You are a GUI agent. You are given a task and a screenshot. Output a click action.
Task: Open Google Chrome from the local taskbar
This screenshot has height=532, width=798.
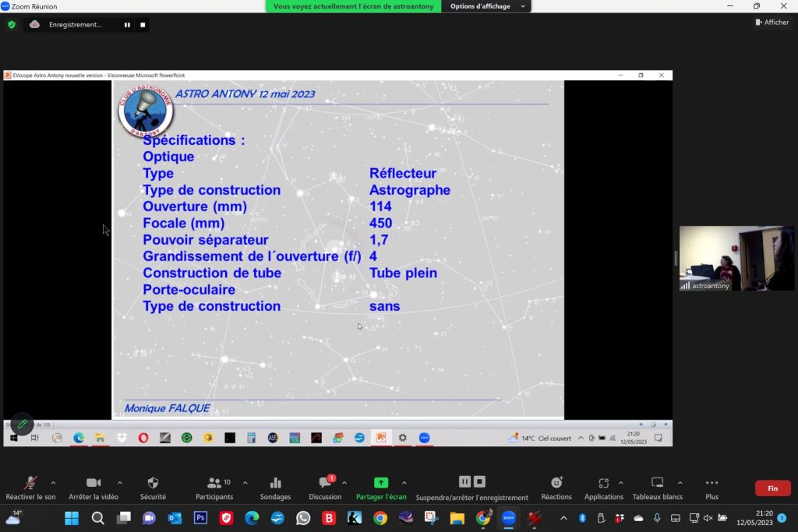(380, 518)
